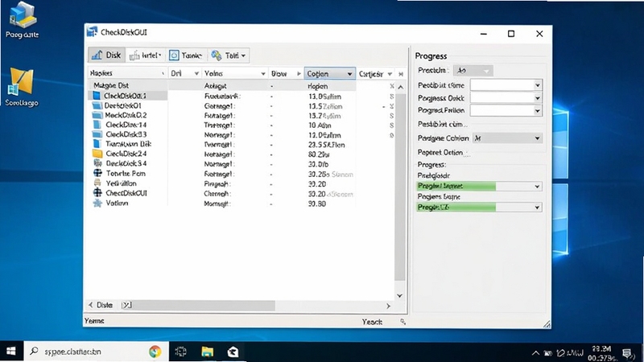
Task: Open the Store app icon in taskbar
Action: click(x=233, y=352)
